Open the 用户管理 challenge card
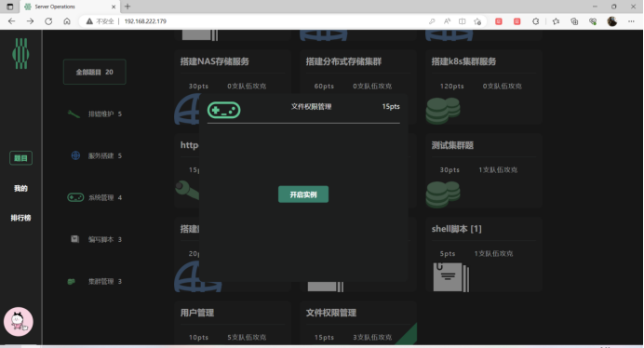Screen dimensions: 644x348 [x=233, y=323]
